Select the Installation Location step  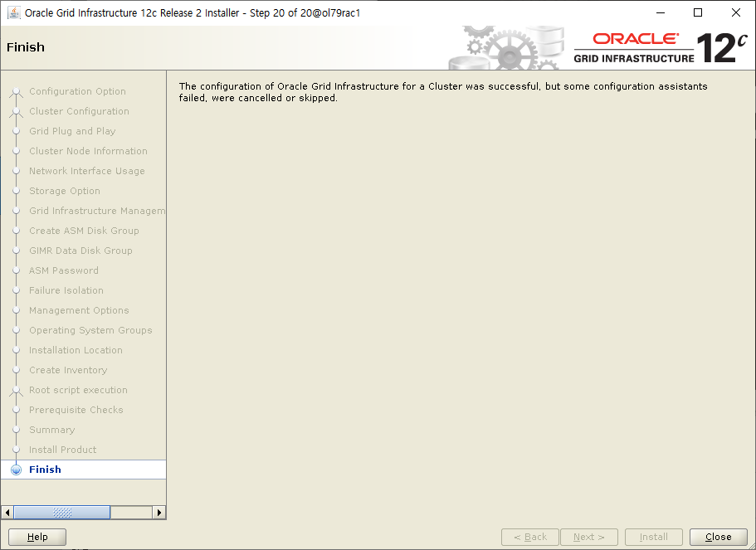point(76,350)
